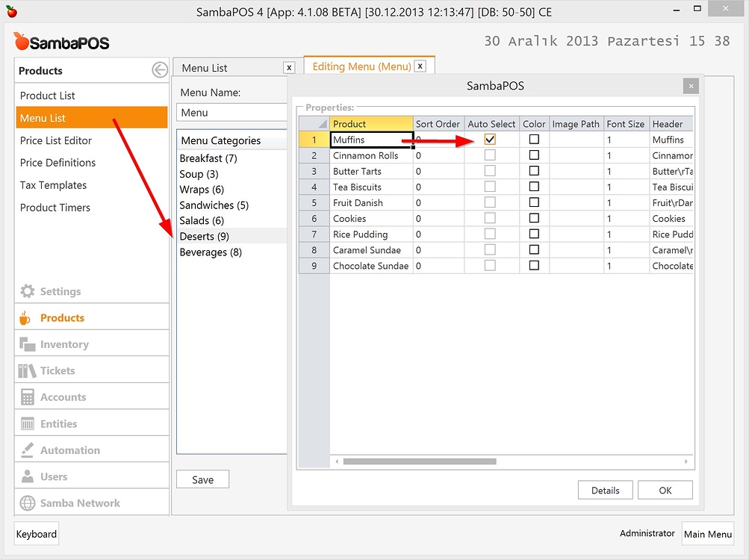Select the Sandwiches (5) category

click(232, 205)
